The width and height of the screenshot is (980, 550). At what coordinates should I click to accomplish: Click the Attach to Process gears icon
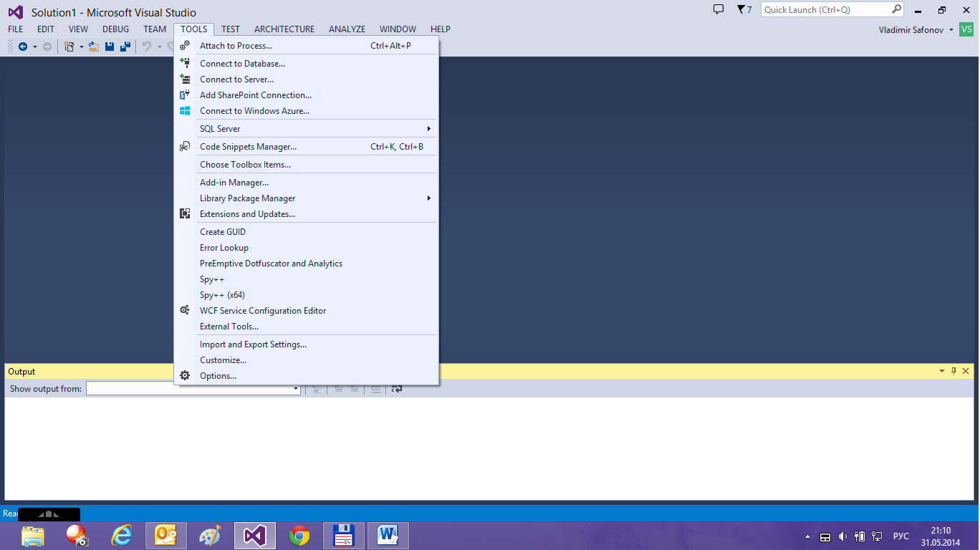tap(185, 45)
